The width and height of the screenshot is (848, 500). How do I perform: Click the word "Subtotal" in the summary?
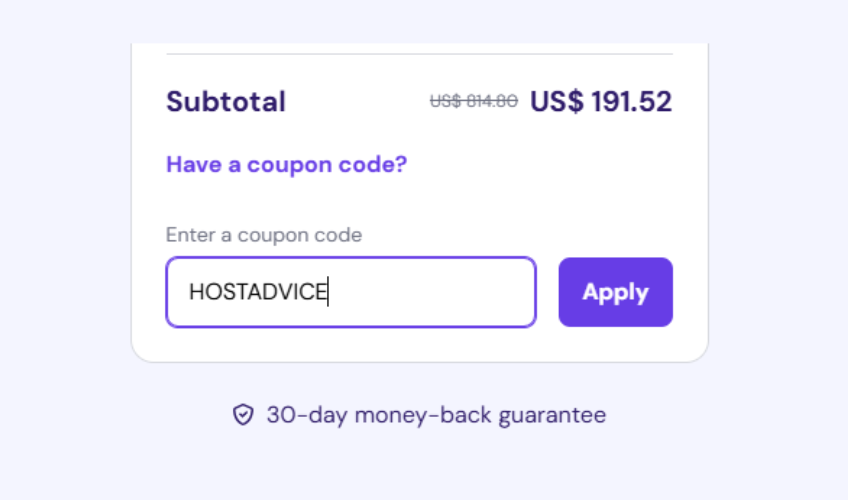click(226, 102)
